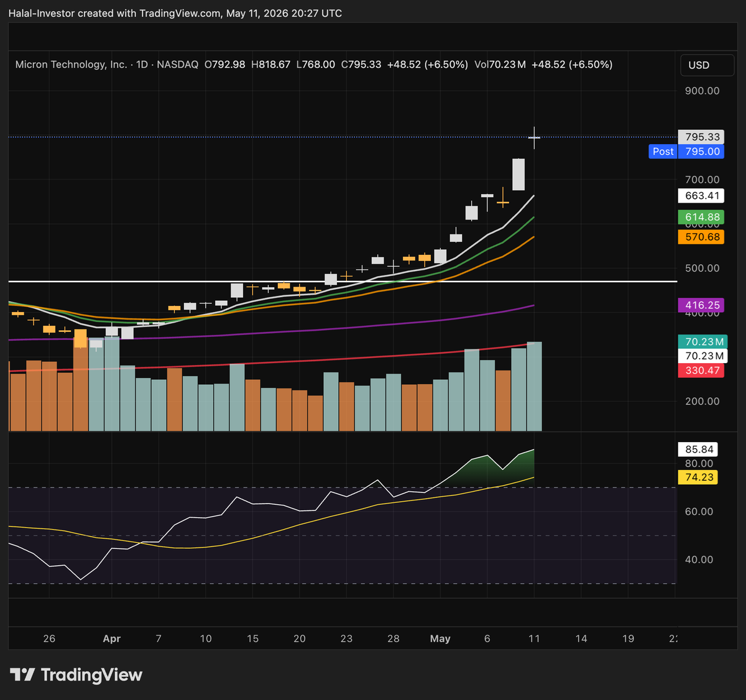
Task: Click the USD currency button
Action: coord(707,65)
